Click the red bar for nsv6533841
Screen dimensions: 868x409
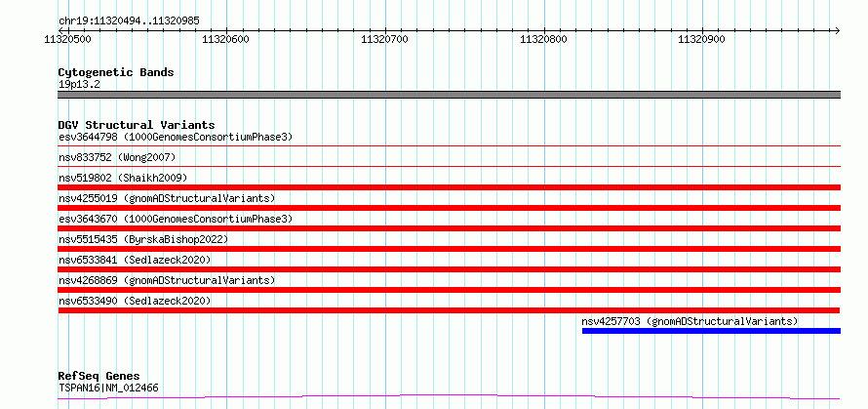pyautogui.click(x=449, y=269)
